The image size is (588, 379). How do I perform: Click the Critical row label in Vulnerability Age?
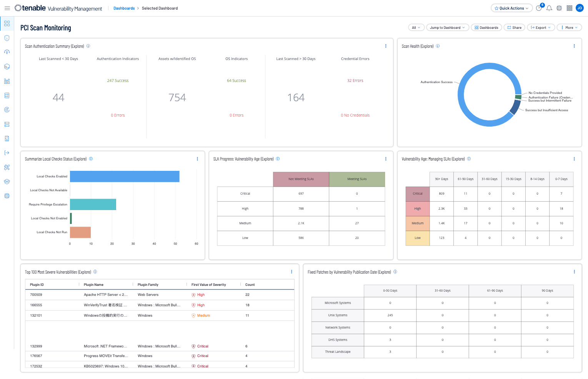pyautogui.click(x=418, y=194)
